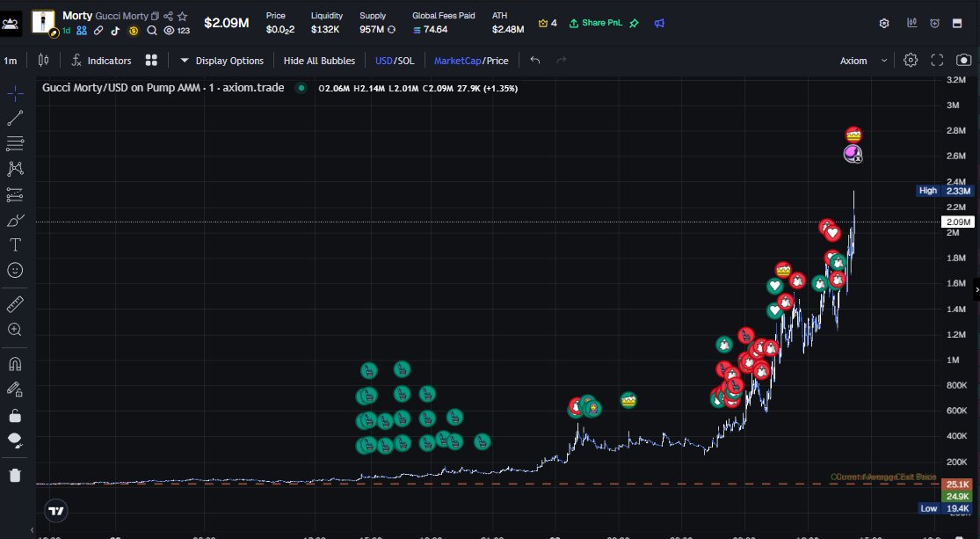Click Hide All Bubbles
Image resolution: width=980 pixels, height=539 pixels.
click(x=319, y=61)
